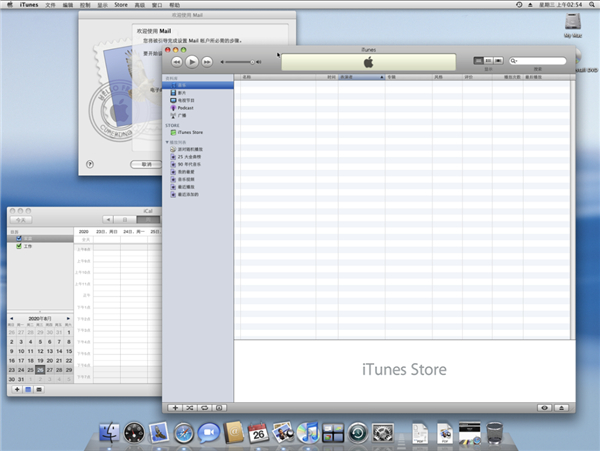Click the iCal icon in the Dock

point(258,432)
